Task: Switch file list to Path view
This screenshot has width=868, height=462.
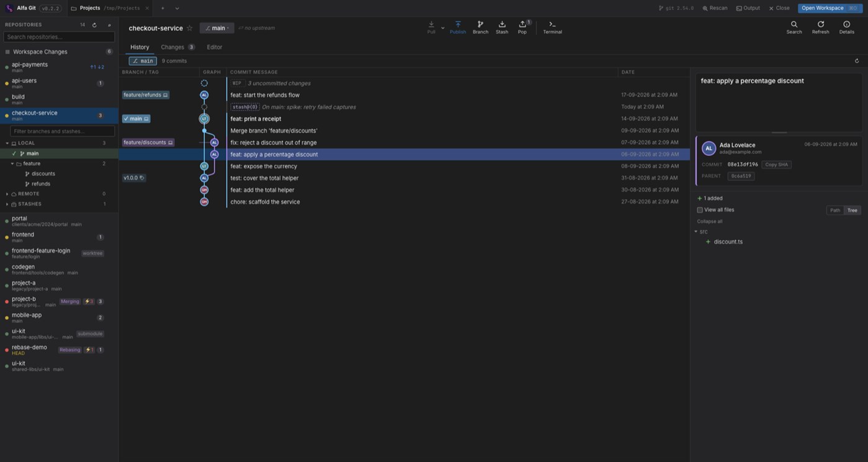Action: [835, 210]
